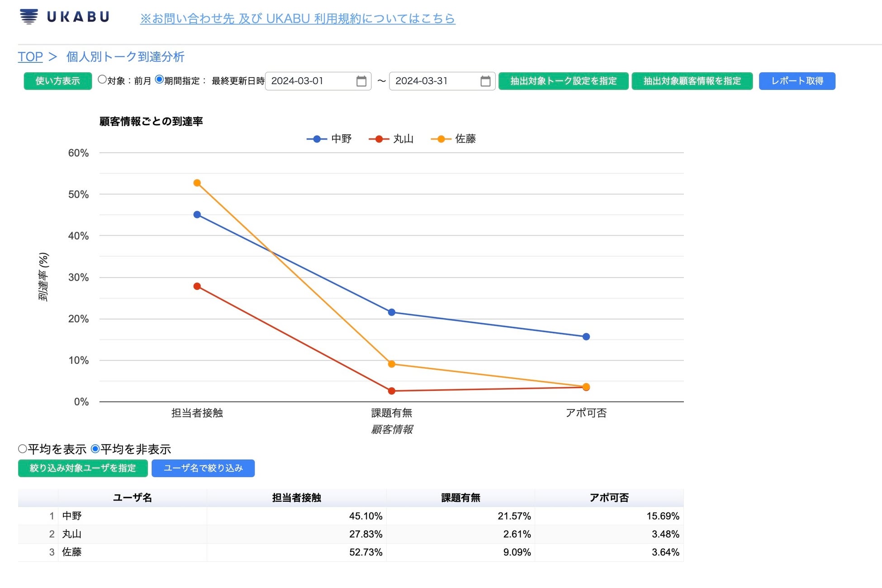Go to TOP via the breadcrumb link
882x588 pixels.
(30, 57)
